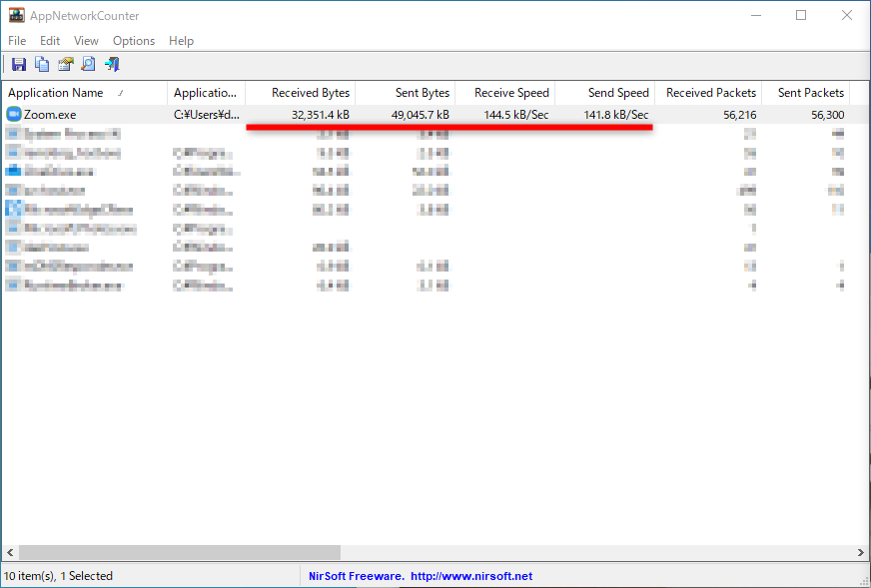This screenshot has width=871, height=588.
Task: Click the Exit toolbar icon
Action: (x=112, y=65)
